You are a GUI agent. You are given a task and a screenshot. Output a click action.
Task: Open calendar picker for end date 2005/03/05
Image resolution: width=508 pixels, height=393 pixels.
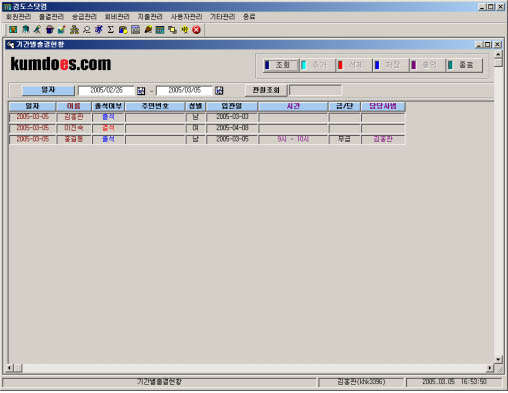coord(219,91)
